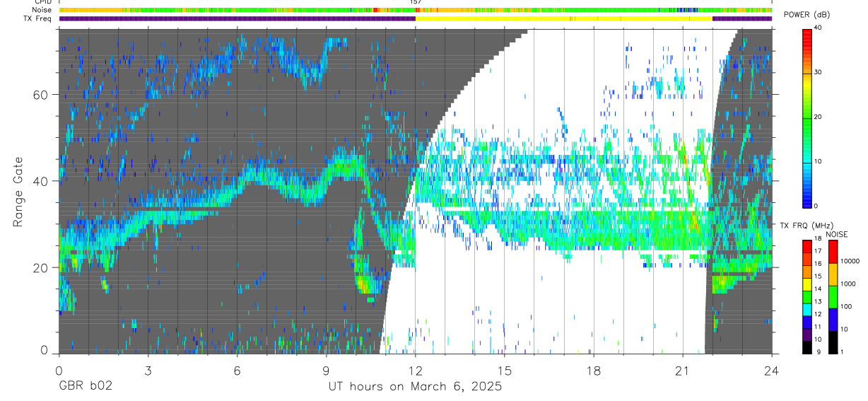Click the 16 tick on TX FRQ legend

coord(817,264)
